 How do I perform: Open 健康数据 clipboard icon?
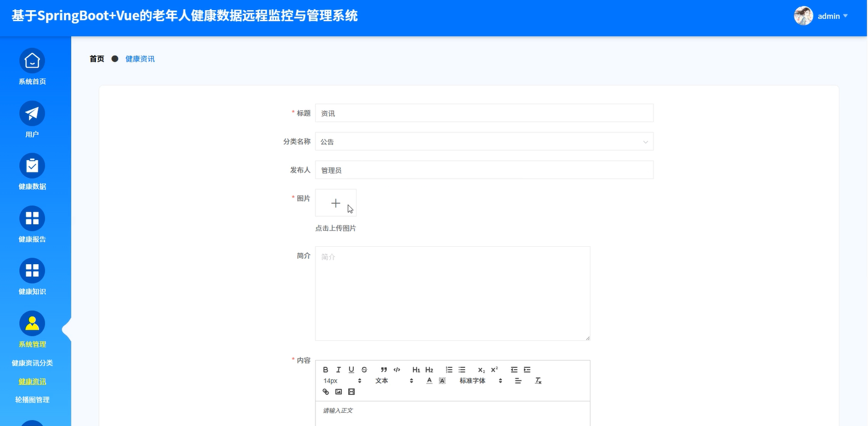[x=31, y=166]
